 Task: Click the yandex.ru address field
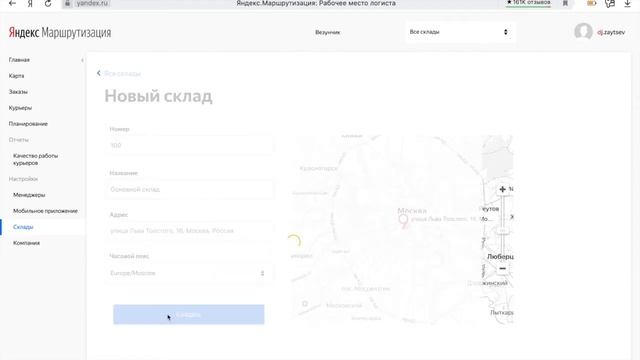93,3
